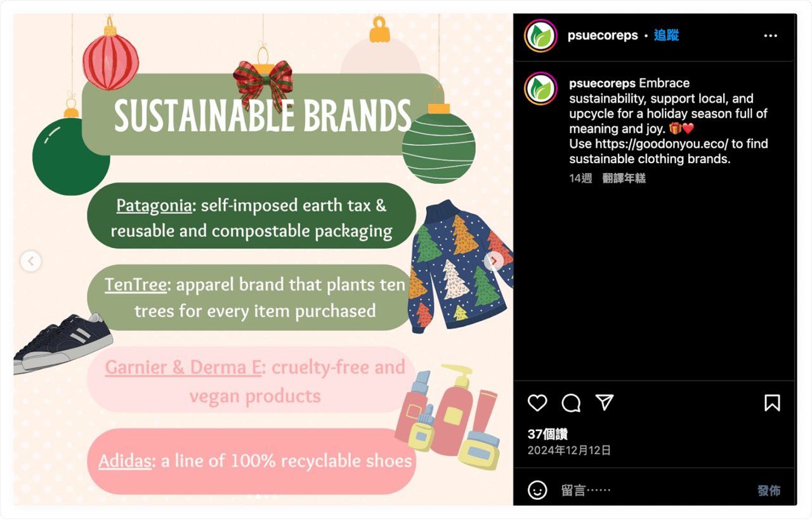Save the post with the bookmark icon
812x520 pixels.
coord(772,403)
